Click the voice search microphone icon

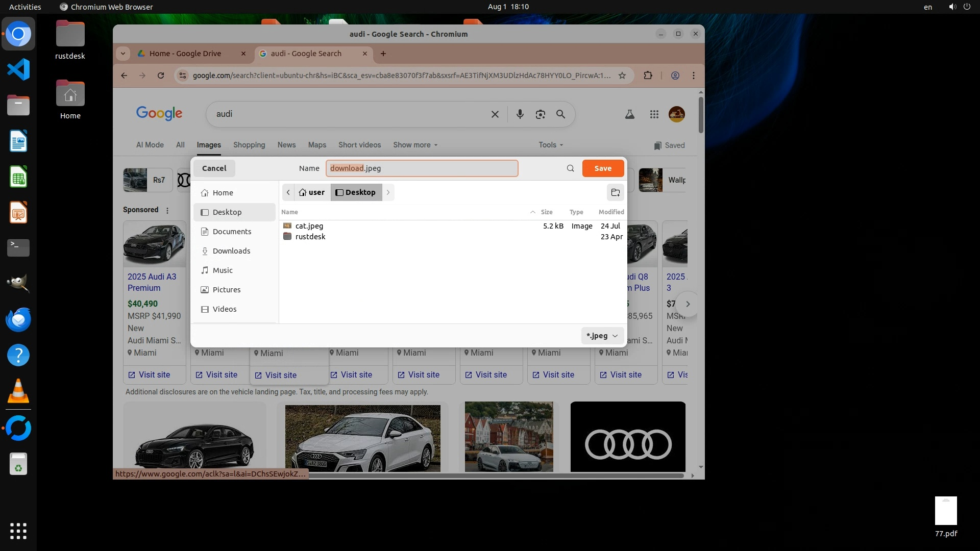(x=520, y=114)
